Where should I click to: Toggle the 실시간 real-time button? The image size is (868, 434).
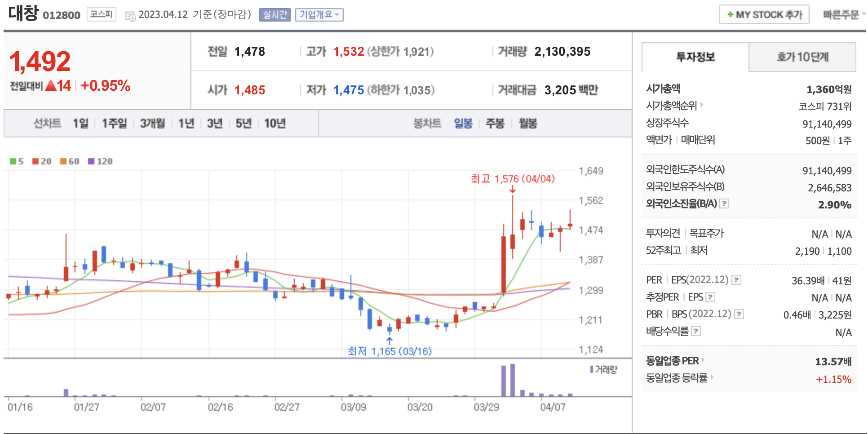275,15
